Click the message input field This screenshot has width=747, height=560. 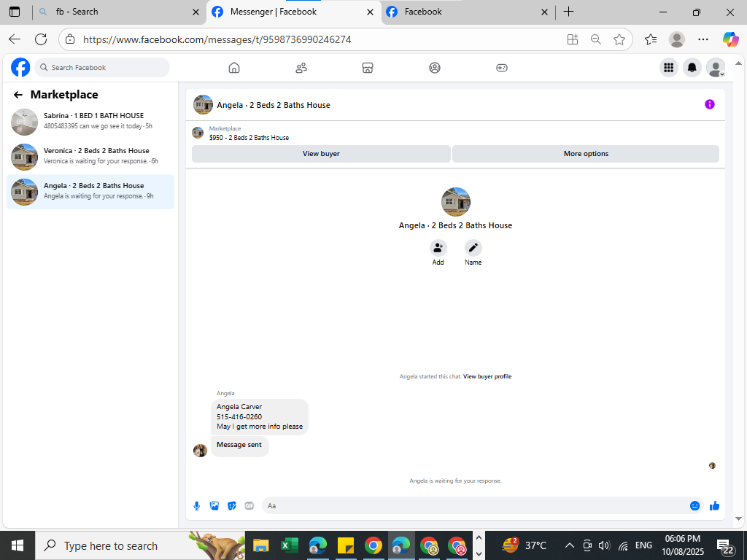point(476,506)
